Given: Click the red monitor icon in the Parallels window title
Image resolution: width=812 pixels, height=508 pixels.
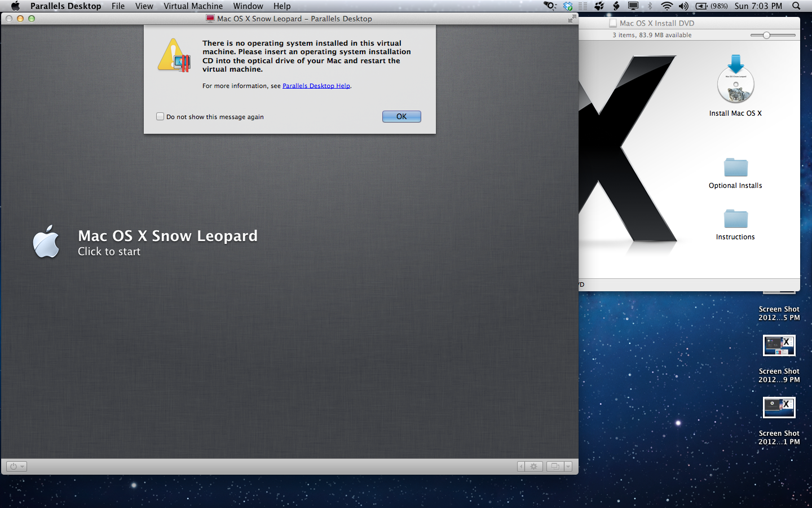Looking at the screenshot, I should click(x=210, y=19).
